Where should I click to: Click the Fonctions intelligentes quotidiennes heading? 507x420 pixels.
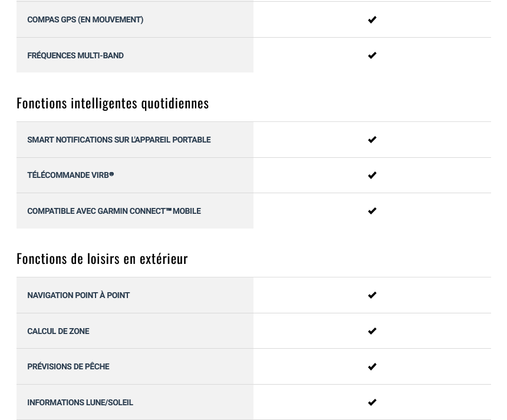pos(113,104)
